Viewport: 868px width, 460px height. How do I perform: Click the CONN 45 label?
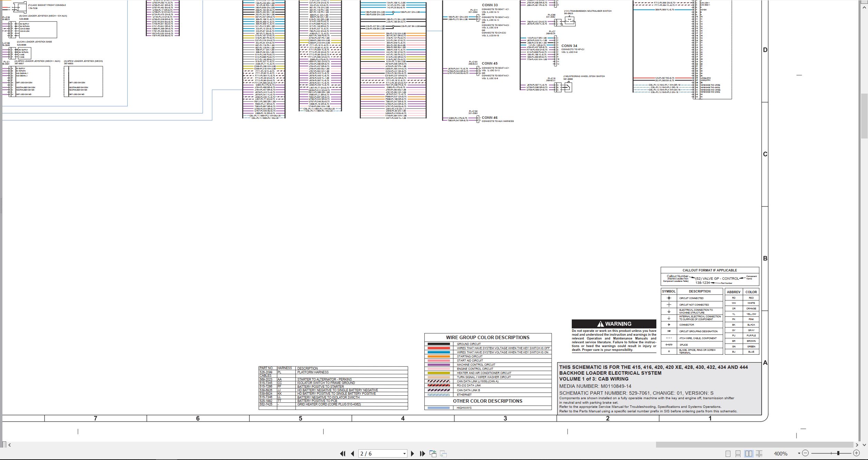coord(490,64)
